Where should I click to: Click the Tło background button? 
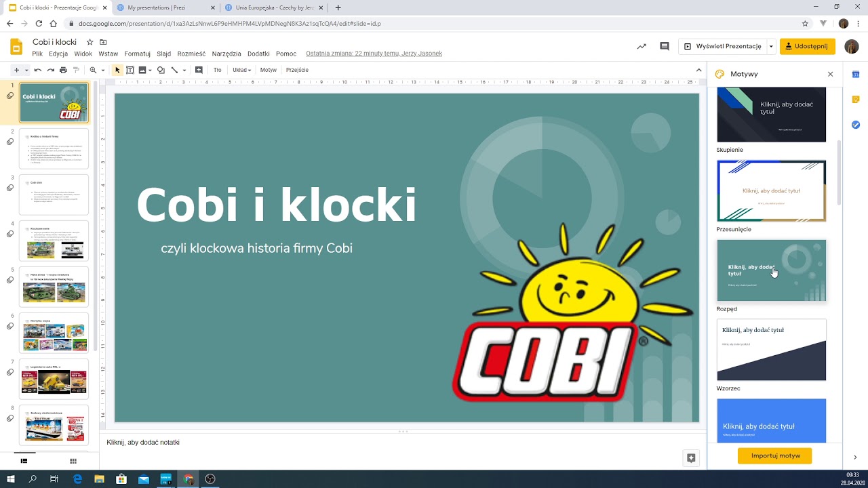pyautogui.click(x=218, y=70)
